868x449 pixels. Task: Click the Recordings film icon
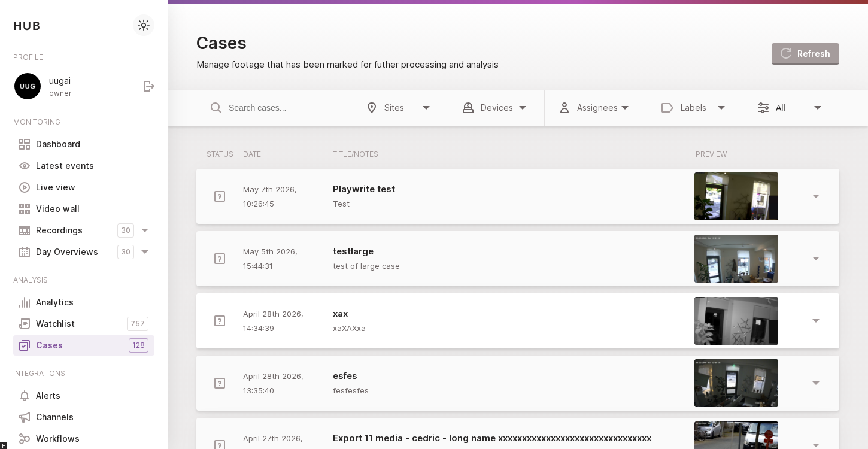click(25, 230)
